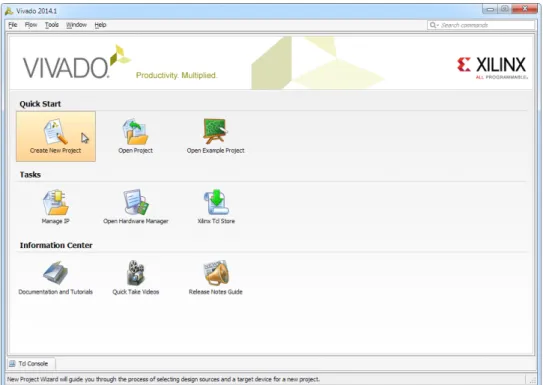Click the Create New Project label

click(x=55, y=151)
